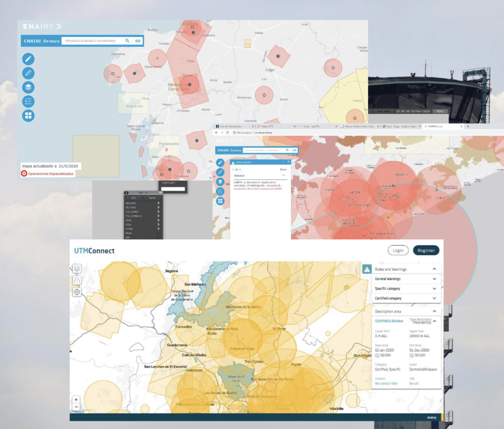504x429 pixels.
Task: Collapse the Description area panel
Action: [434, 311]
